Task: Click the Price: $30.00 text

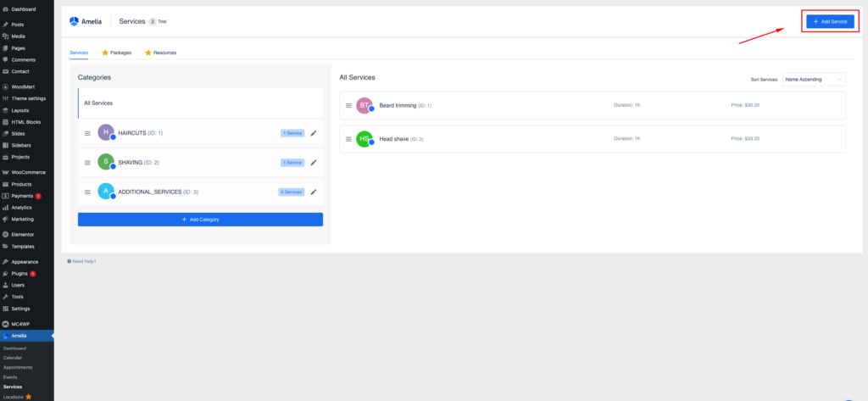Action: coord(745,105)
